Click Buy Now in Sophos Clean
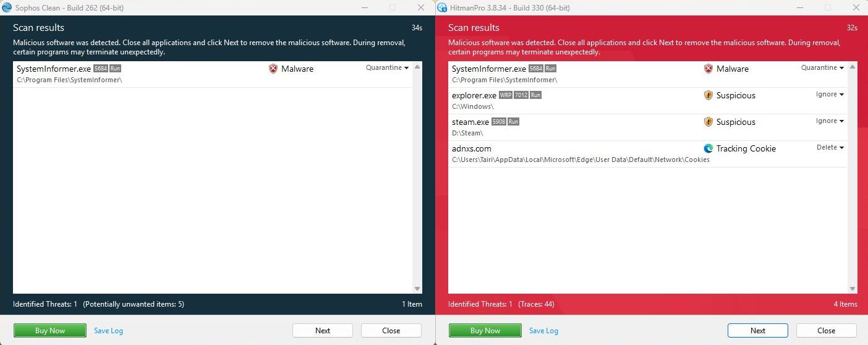Image resolution: width=868 pixels, height=345 pixels. (50, 331)
